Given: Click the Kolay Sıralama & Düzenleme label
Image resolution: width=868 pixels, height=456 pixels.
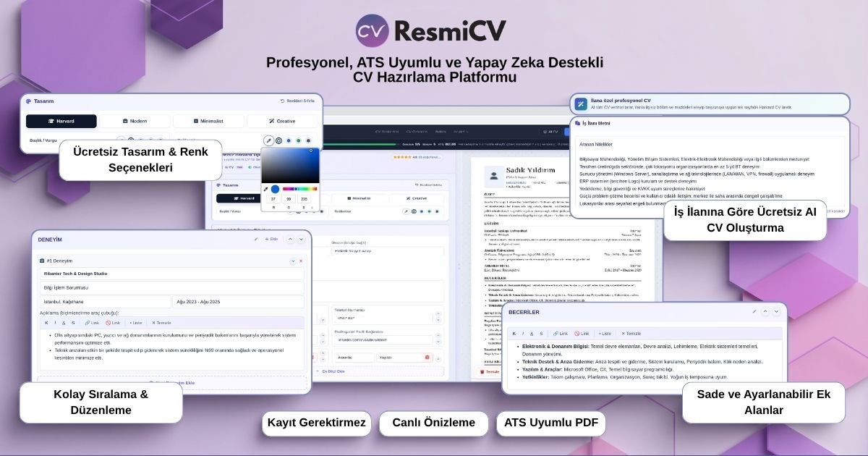Looking at the screenshot, I should tap(101, 402).
